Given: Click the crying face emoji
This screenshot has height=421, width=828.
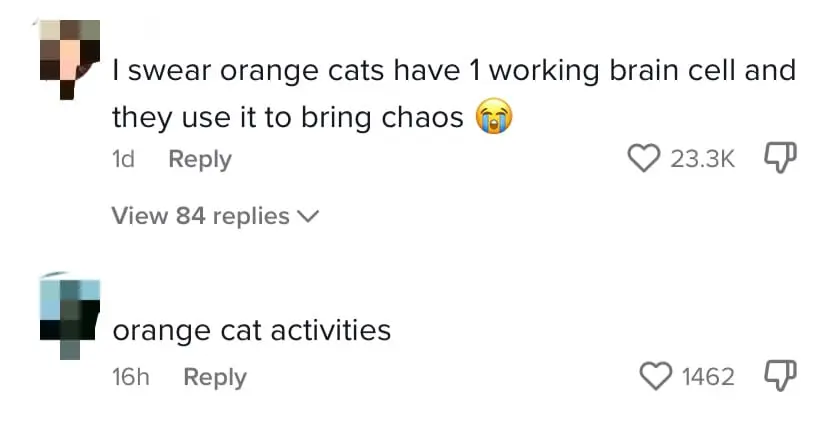Looking at the screenshot, I should (494, 118).
